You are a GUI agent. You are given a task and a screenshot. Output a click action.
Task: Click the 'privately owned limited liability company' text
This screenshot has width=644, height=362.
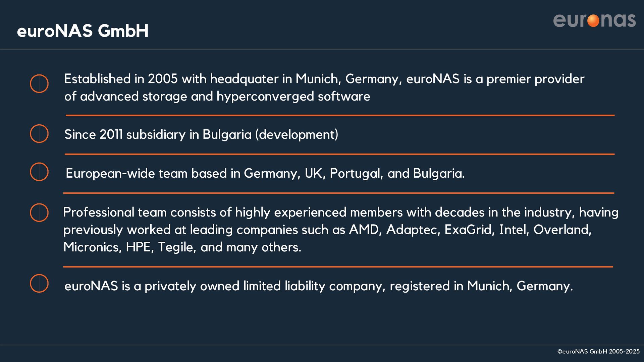(319, 286)
